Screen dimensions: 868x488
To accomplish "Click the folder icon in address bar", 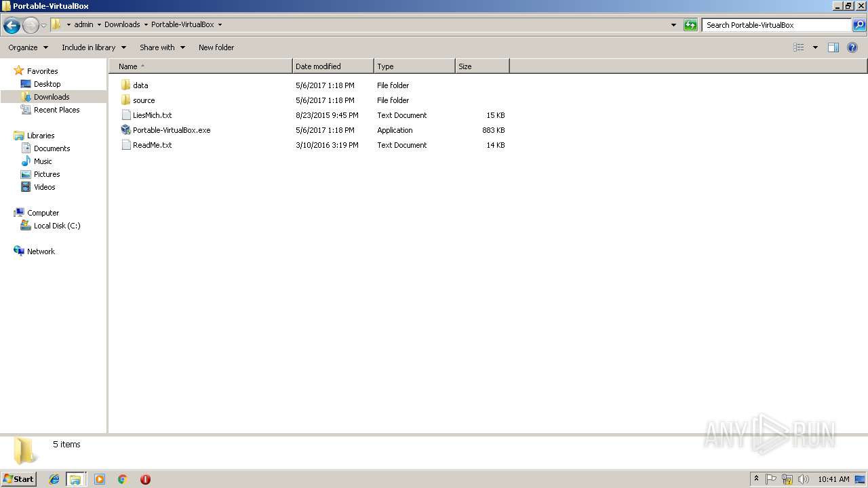I will [56, 24].
